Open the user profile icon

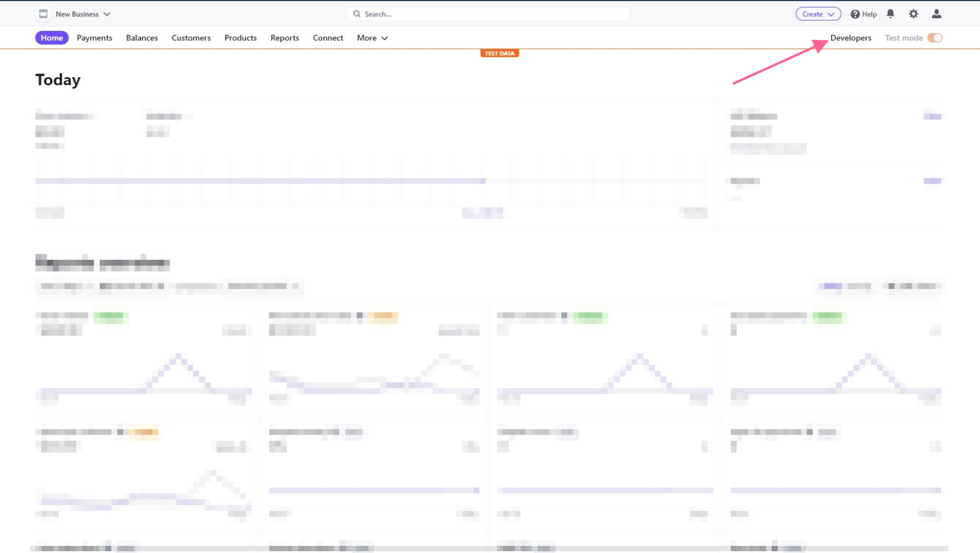(936, 14)
